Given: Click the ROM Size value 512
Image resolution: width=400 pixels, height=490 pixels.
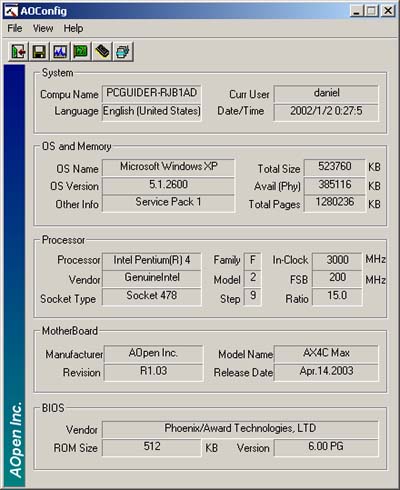Looking at the screenshot, I should tap(152, 447).
